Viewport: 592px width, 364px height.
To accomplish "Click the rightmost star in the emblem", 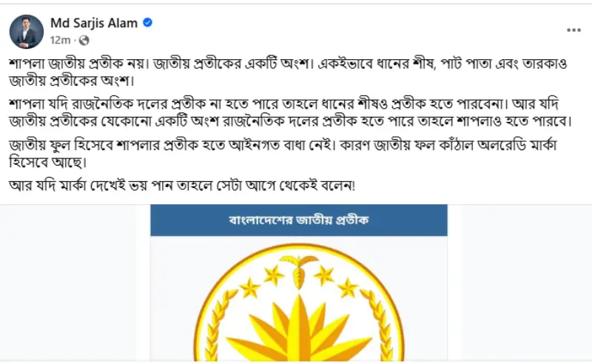I will (347, 288).
